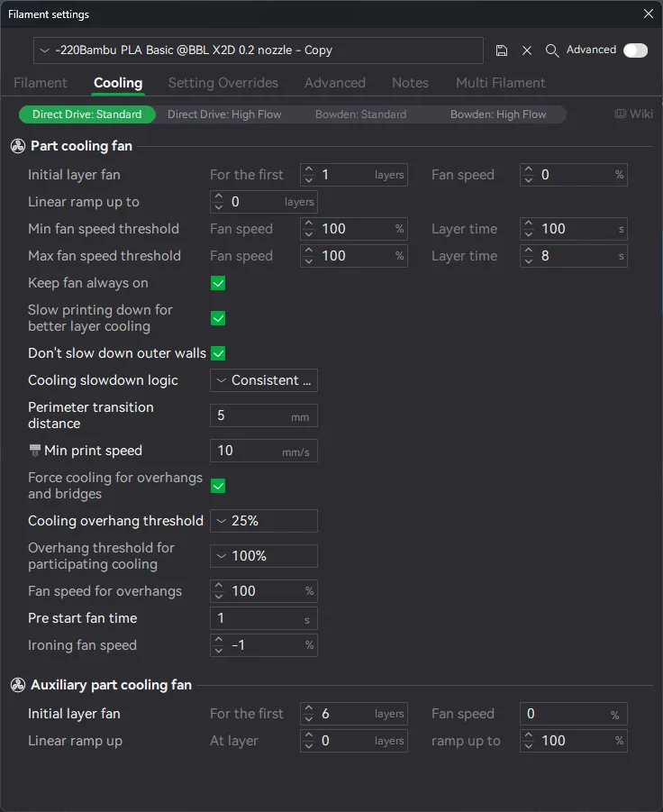This screenshot has width=663, height=812.
Task: Open Cooling slowdown logic dropdown
Action: (263, 380)
